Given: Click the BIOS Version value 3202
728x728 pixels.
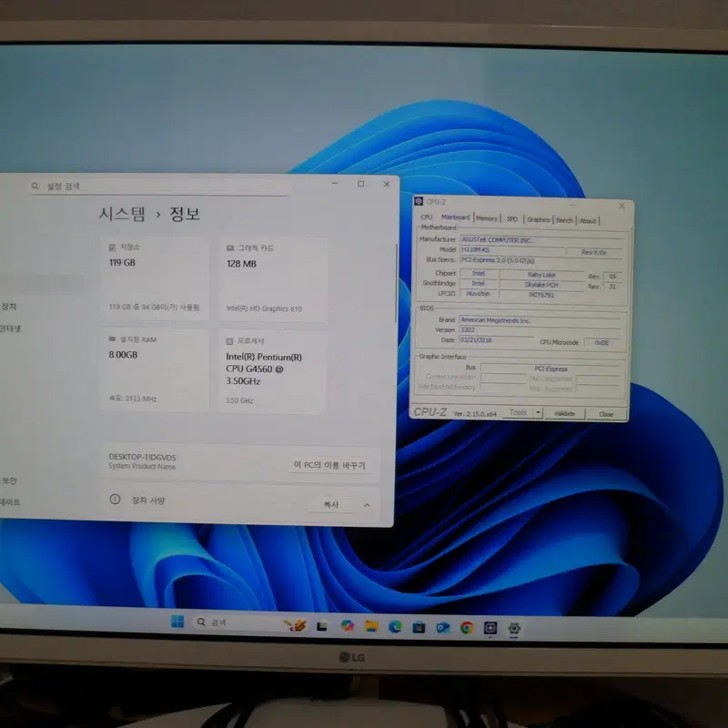Looking at the screenshot, I should point(540,330).
